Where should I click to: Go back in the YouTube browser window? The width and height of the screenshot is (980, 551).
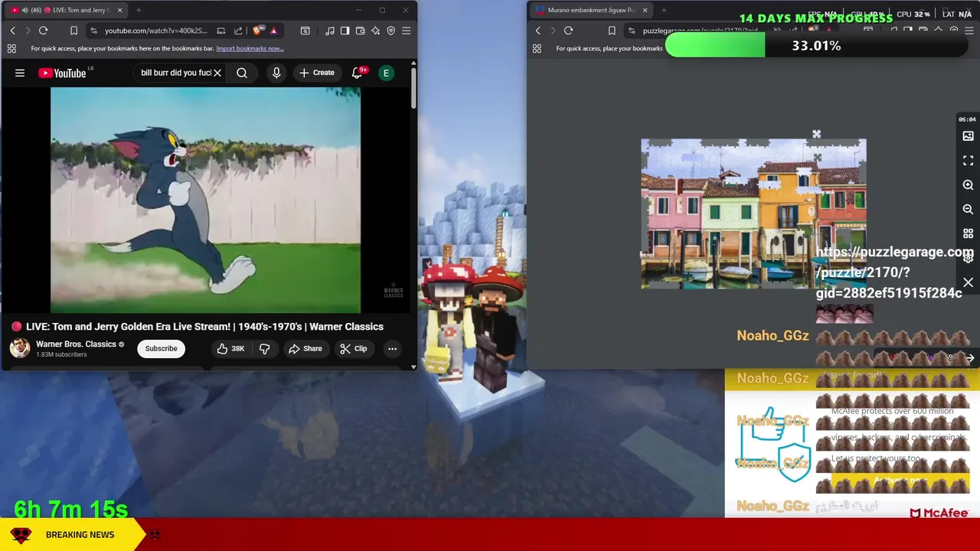[12, 31]
